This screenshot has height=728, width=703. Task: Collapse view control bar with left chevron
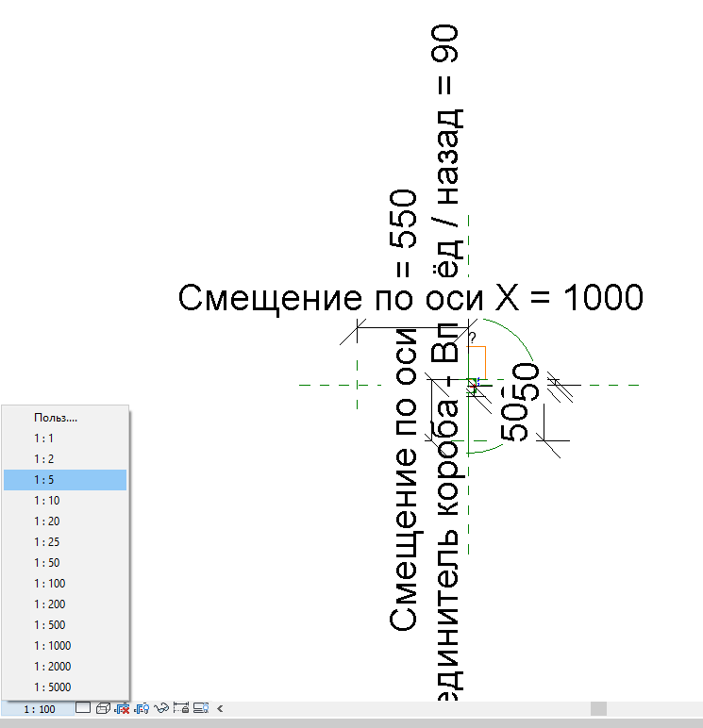220,708
